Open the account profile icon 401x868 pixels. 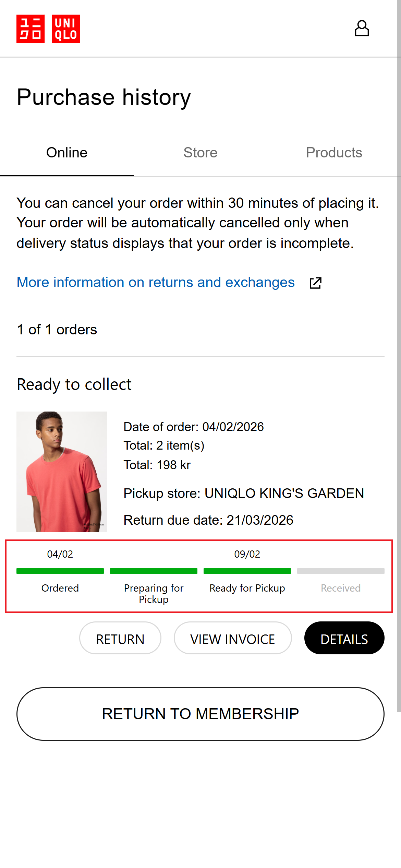(362, 28)
